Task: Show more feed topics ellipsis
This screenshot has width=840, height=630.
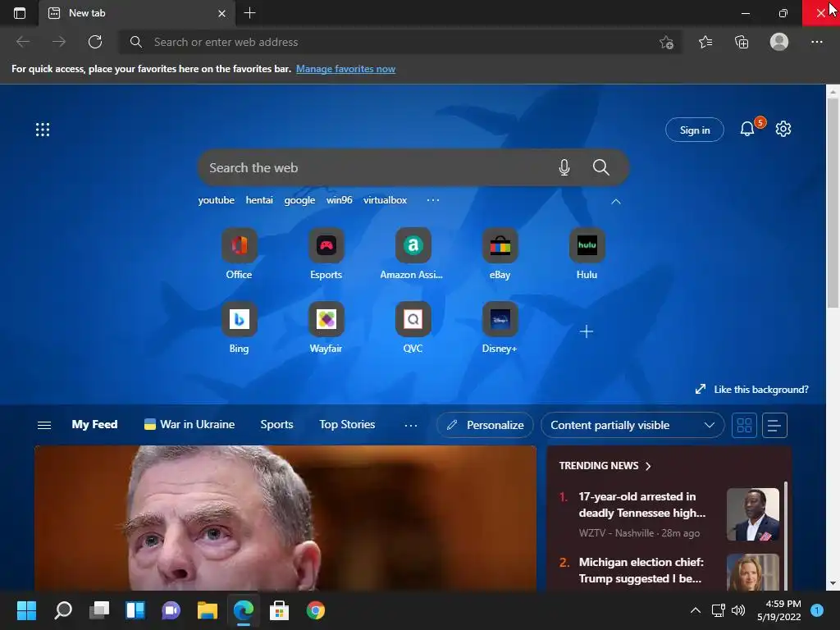Action: 411,426
